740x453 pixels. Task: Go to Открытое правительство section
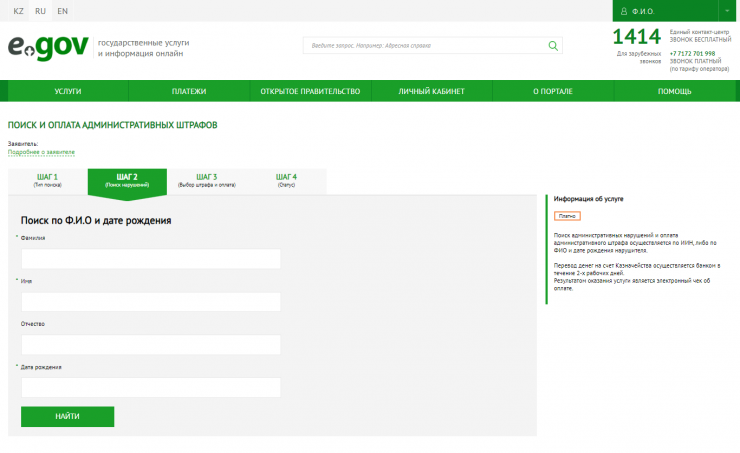(x=309, y=91)
